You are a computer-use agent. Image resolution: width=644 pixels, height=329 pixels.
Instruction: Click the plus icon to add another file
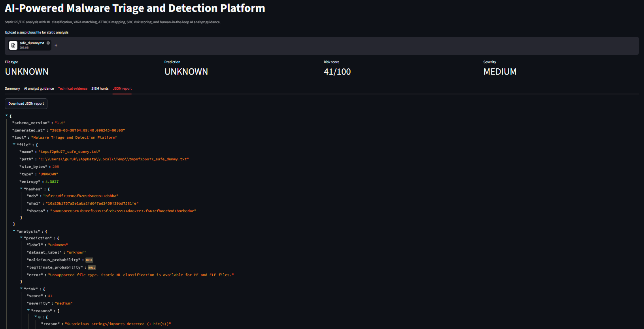tap(56, 45)
